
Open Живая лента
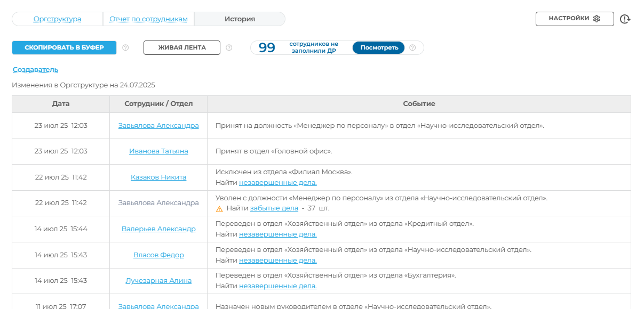click(181, 47)
